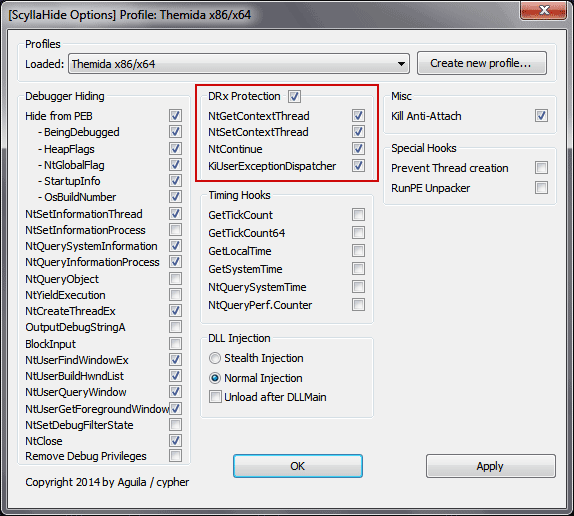Click the window title bar text
574x516 pixels.
coord(130,15)
